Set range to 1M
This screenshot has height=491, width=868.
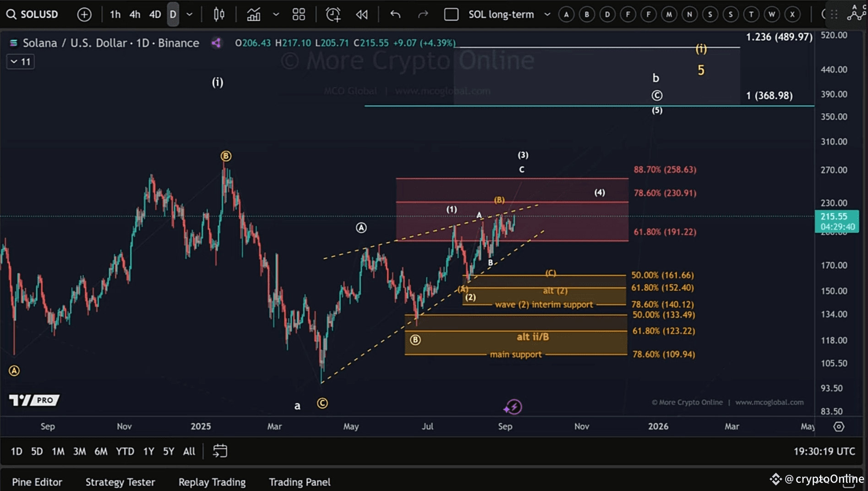[x=58, y=452]
